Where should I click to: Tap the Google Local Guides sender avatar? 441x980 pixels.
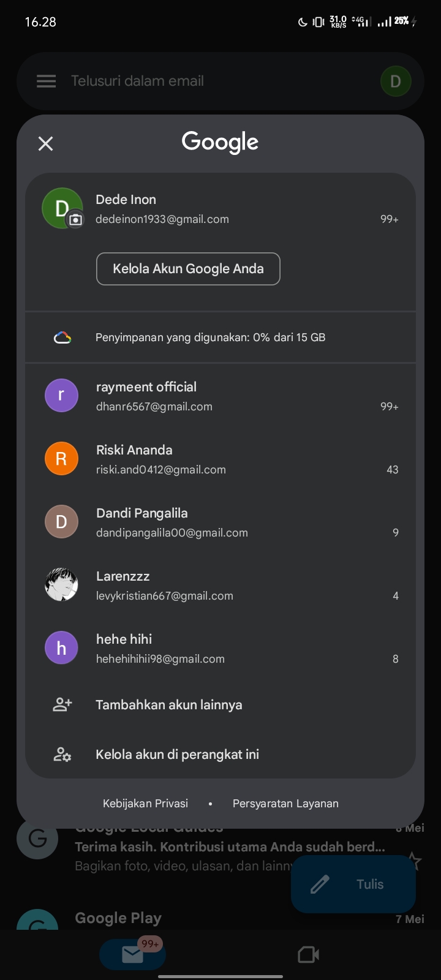click(37, 839)
